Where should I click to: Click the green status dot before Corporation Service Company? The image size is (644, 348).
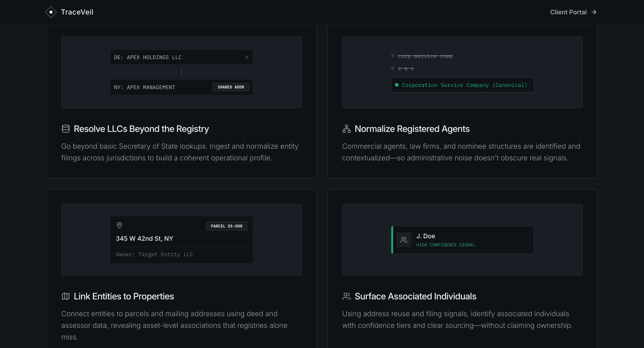click(x=397, y=85)
